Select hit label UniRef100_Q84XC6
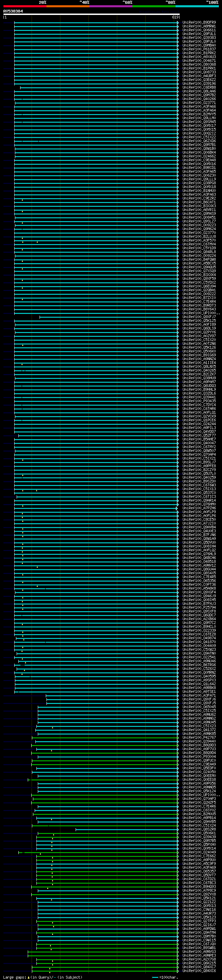The width and height of the screenshot is (222, 980). pyautogui.click(x=199, y=971)
